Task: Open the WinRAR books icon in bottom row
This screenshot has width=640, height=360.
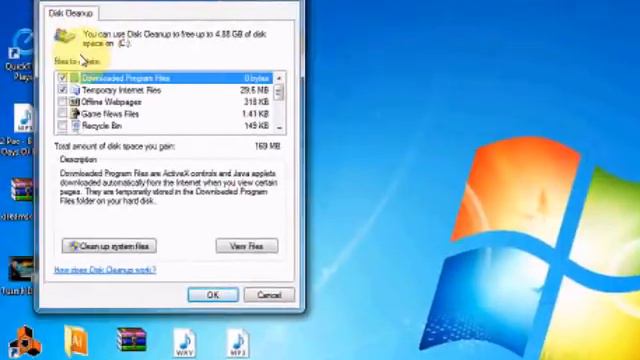Action: click(x=131, y=340)
